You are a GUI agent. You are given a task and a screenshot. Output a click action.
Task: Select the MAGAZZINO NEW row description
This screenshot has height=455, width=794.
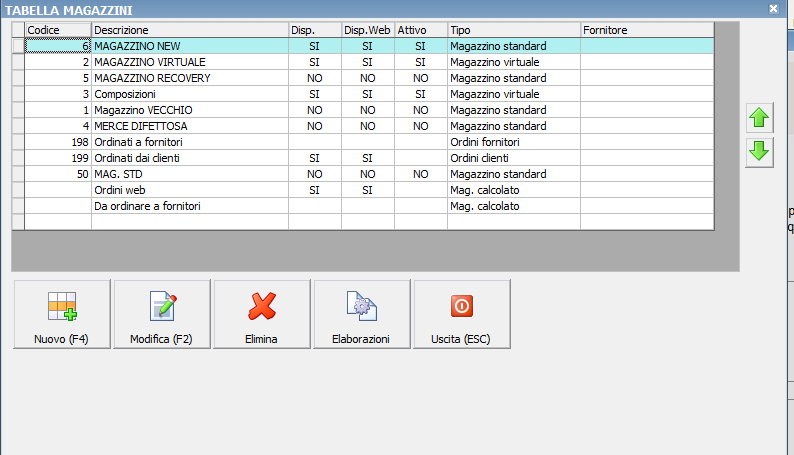(190, 46)
